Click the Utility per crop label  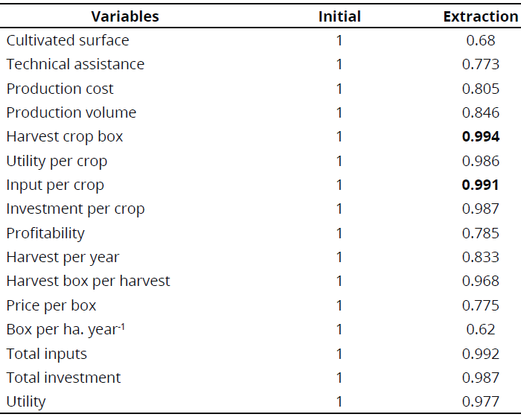57,161
